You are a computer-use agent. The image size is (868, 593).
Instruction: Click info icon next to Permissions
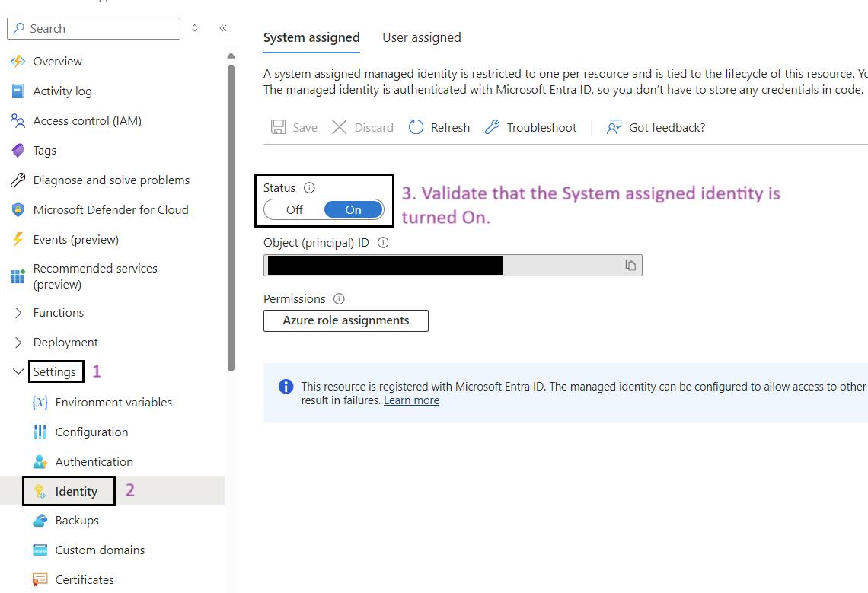(339, 299)
